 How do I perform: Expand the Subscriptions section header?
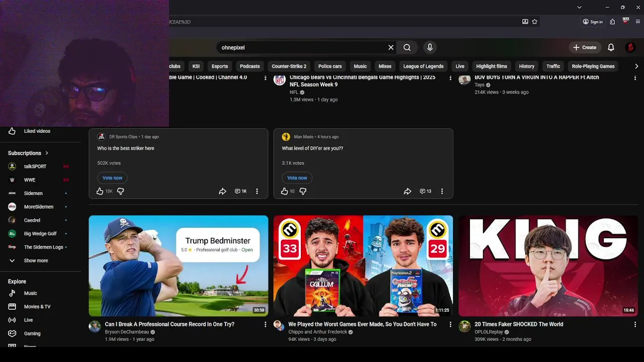28,153
